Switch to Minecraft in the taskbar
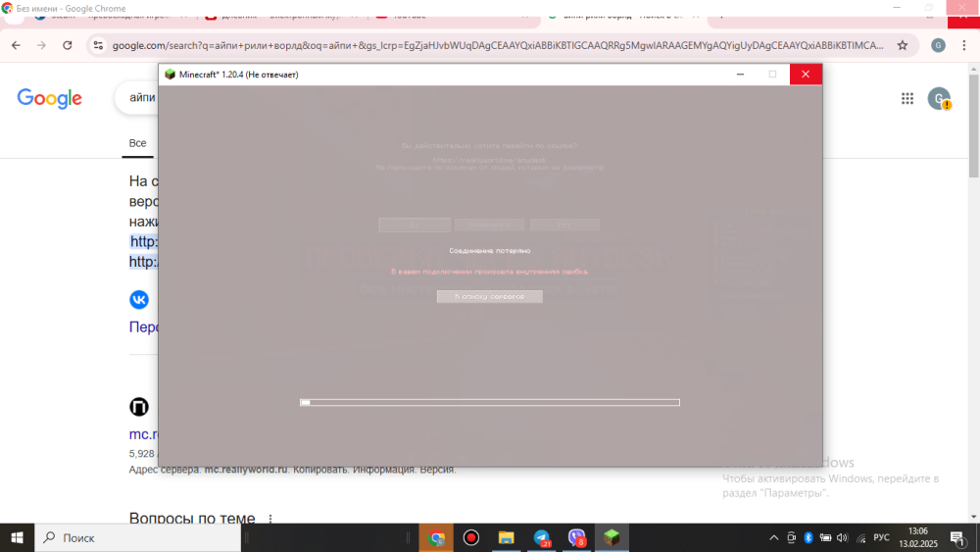The image size is (980, 552). pyautogui.click(x=612, y=537)
